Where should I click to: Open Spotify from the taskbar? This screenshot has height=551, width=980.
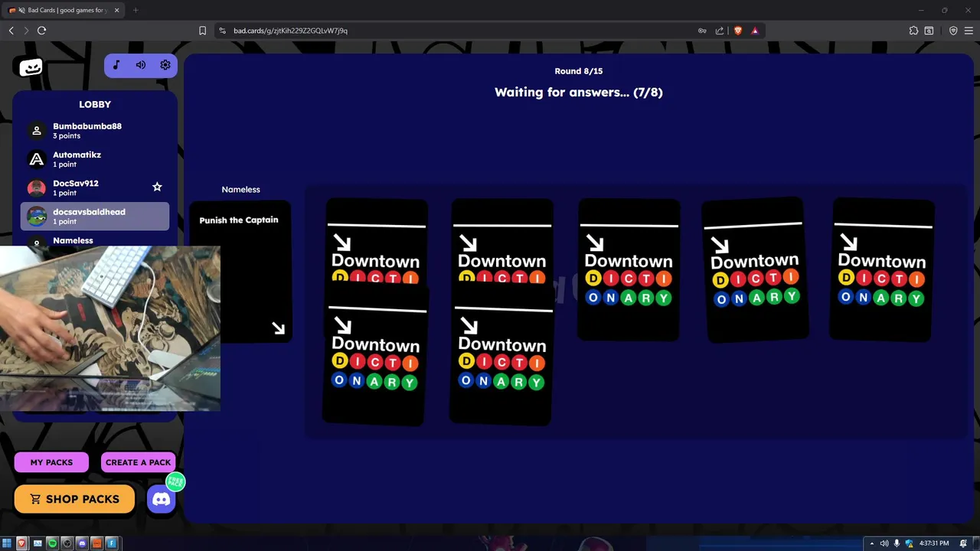[x=52, y=543]
